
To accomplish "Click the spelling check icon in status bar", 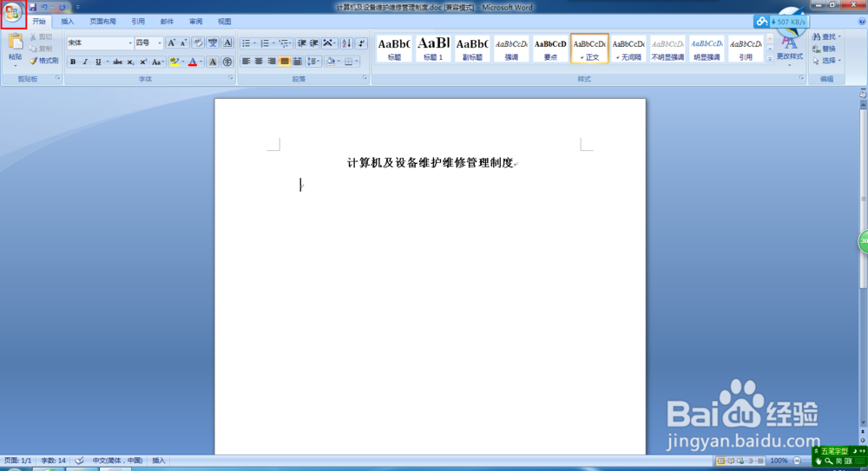I will [x=79, y=461].
